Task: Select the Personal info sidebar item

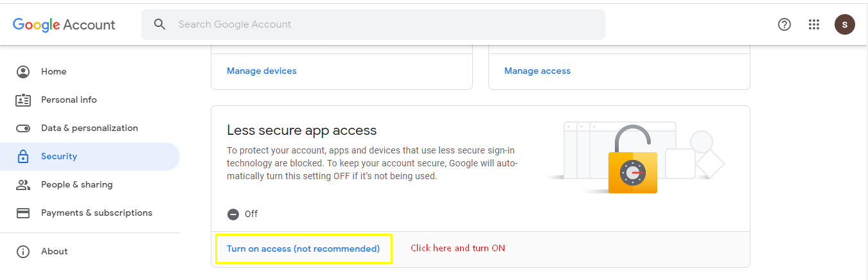Action: (x=69, y=100)
